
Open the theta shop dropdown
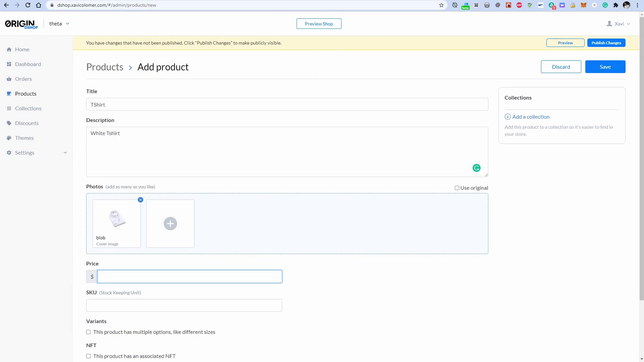[x=59, y=24]
